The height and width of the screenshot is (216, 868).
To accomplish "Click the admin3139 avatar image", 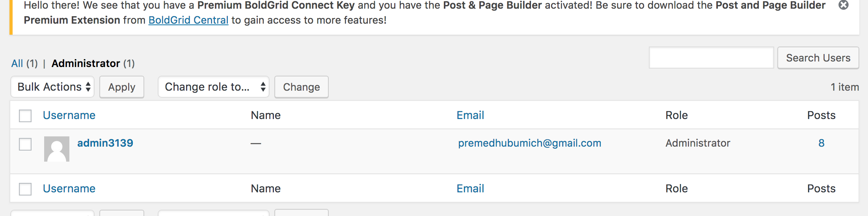I will [x=57, y=149].
